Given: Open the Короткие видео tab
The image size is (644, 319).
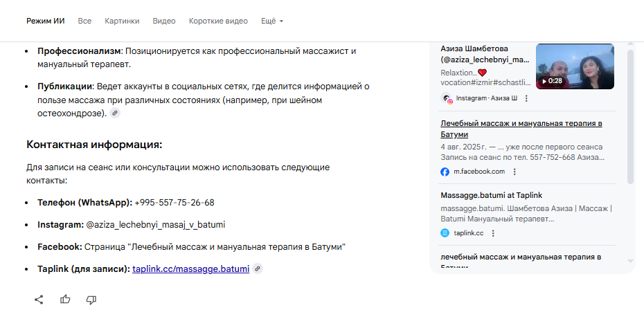Looking at the screenshot, I should click(218, 21).
